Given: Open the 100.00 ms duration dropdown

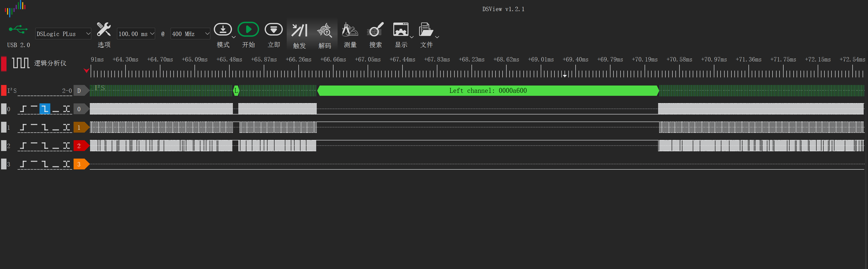Looking at the screenshot, I should [x=136, y=34].
